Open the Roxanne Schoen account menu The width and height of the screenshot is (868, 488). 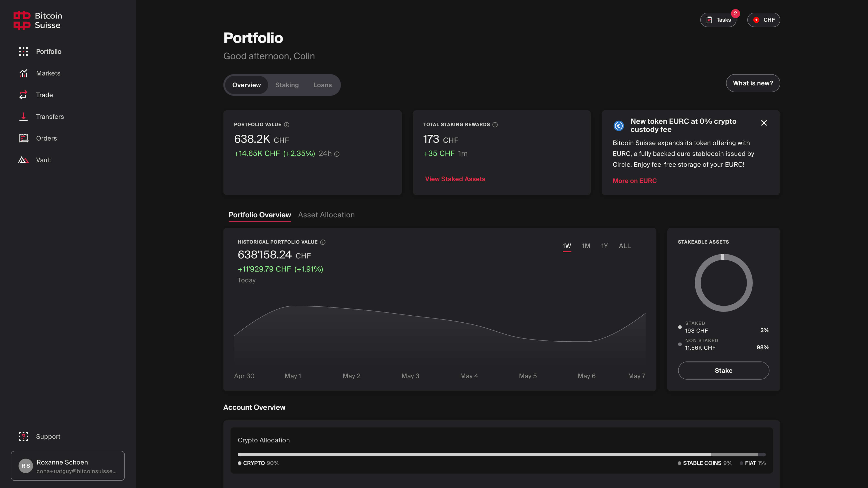click(68, 466)
